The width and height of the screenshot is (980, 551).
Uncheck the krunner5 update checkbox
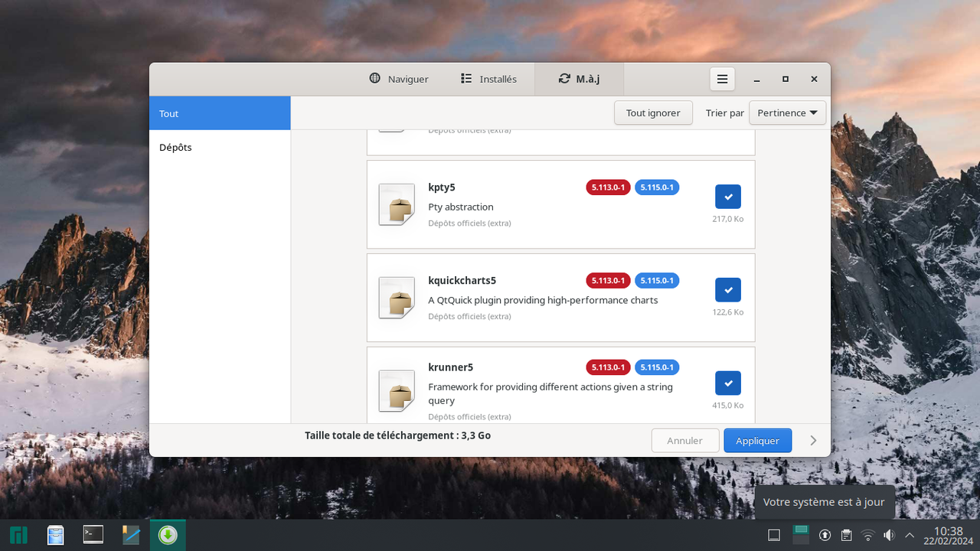728,383
